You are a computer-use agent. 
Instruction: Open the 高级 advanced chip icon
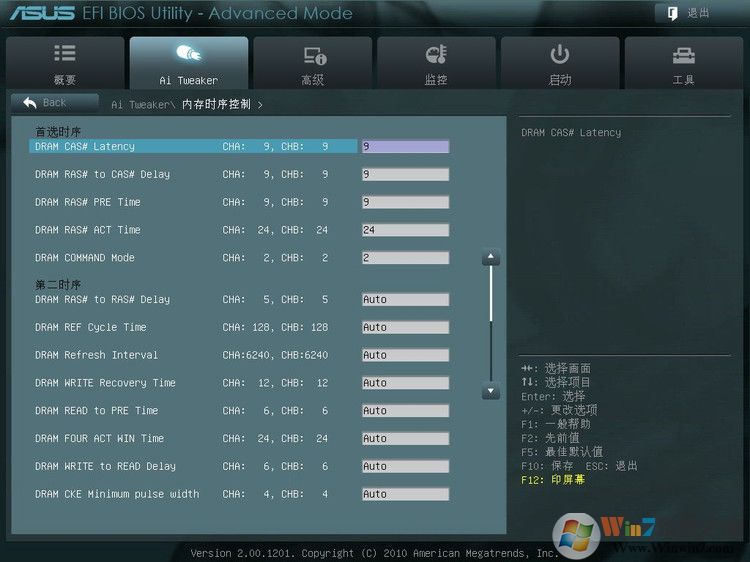(x=313, y=62)
